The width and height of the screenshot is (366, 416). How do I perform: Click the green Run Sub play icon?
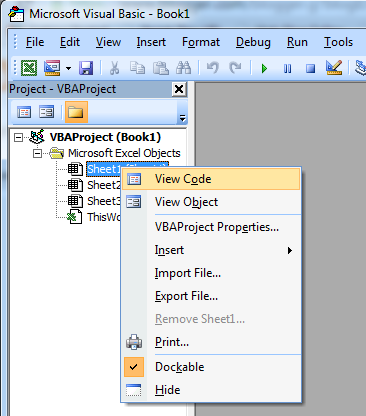click(265, 69)
